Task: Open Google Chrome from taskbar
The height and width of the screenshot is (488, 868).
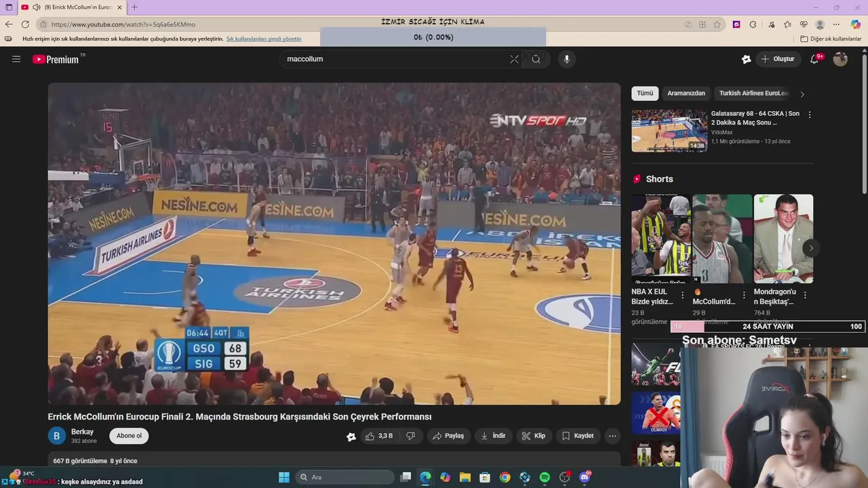Action: [505, 477]
